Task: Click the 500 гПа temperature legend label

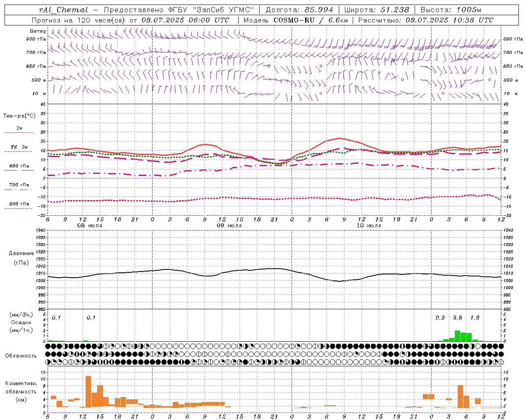Action: (19, 204)
